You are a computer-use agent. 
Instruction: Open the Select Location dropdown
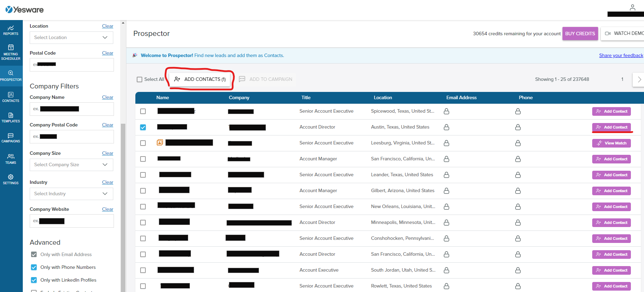[x=71, y=38]
